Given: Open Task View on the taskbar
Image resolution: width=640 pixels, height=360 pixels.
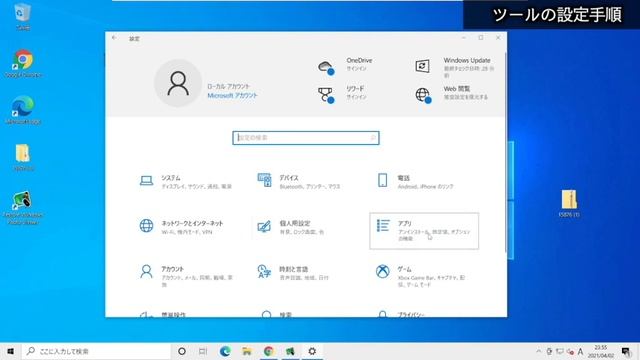Looking at the screenshot, I should 203,351.
